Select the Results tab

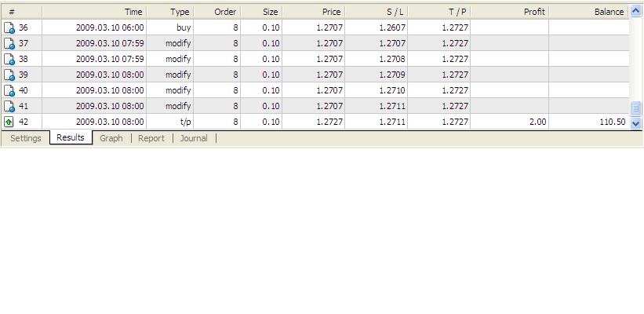pos(71,137)
